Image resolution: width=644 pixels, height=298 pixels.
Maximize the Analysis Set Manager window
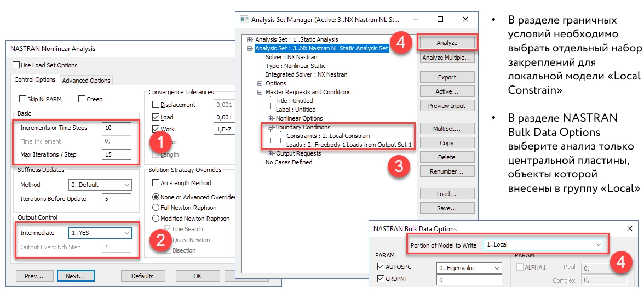point(440,19)
